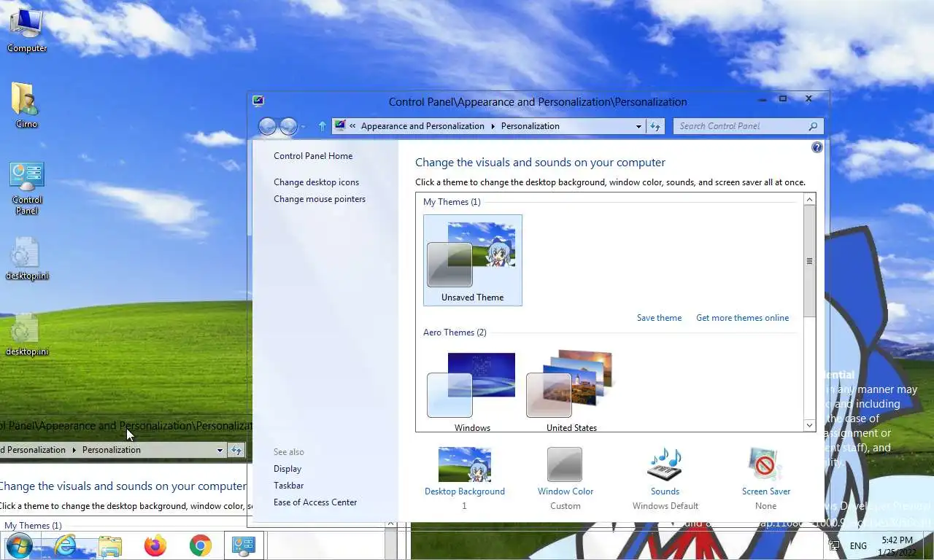Focus the Search Control Panel field
The width and height of the screenshot is (934, 560).
749,126
